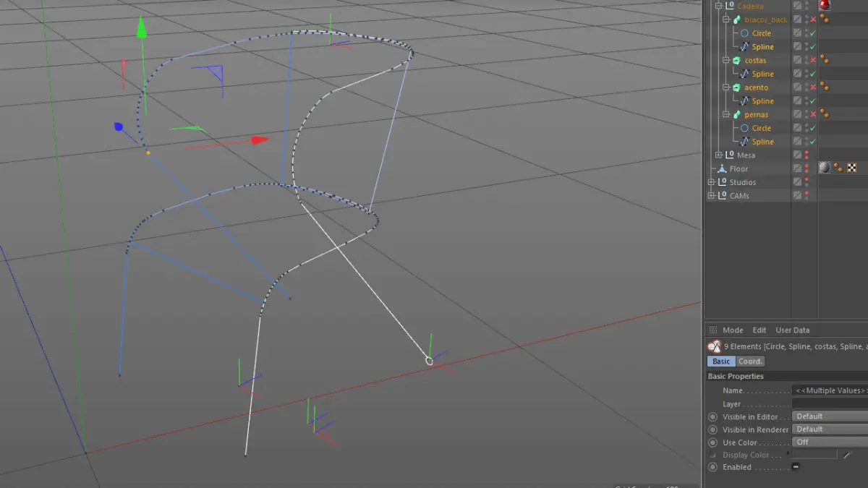
Task: Expand the CAMs null group
Action: pos(711,196)
